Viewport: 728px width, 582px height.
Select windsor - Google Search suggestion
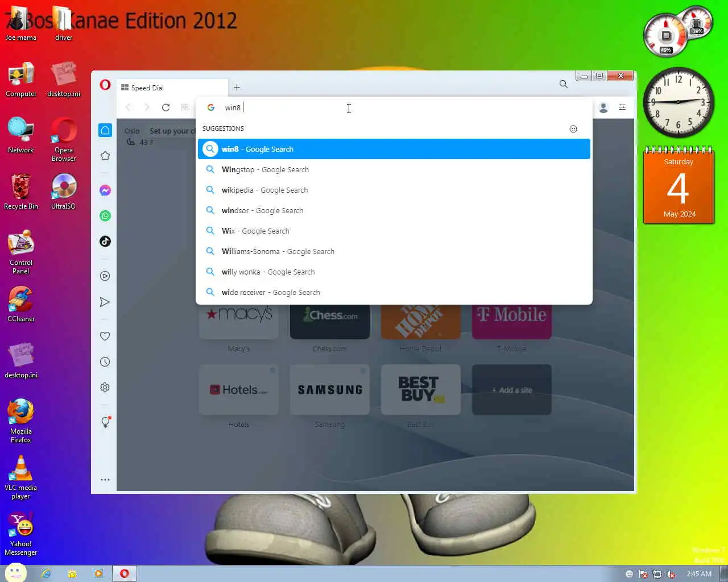pos(394,210)
